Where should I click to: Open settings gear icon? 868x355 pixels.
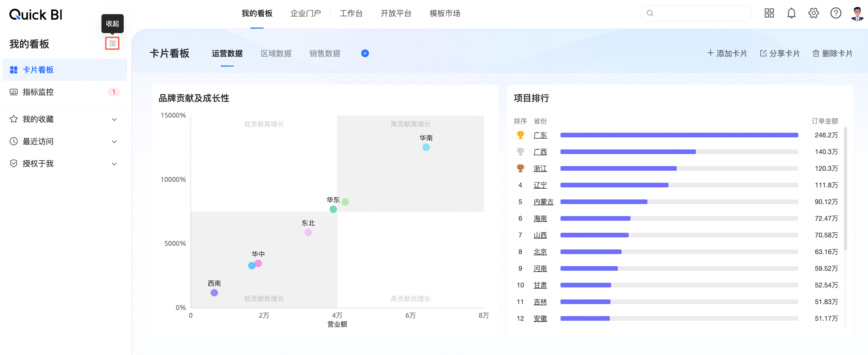[x=813, y=13]
